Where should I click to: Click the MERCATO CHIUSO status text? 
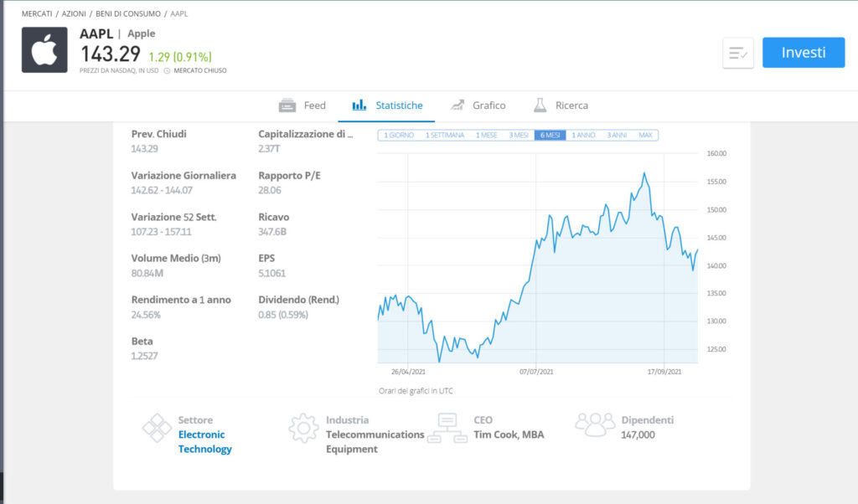tap(199, 70)
